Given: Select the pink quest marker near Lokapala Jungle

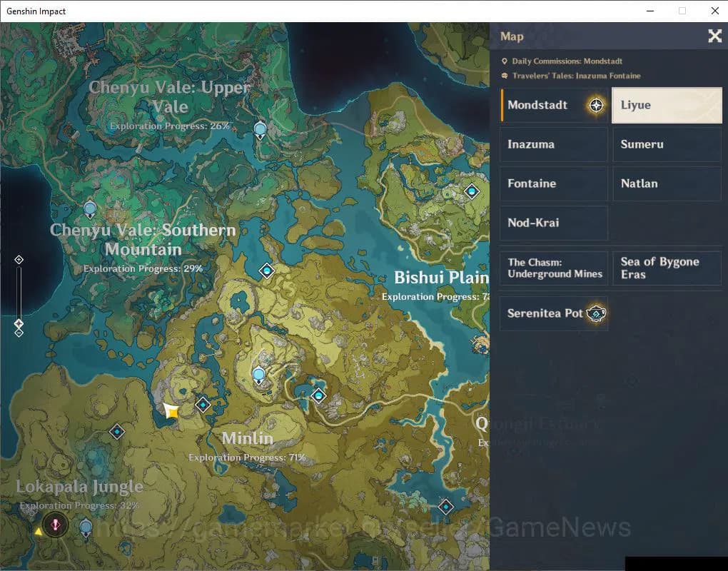Looking at the screenshot, I should tap(56, 525).
